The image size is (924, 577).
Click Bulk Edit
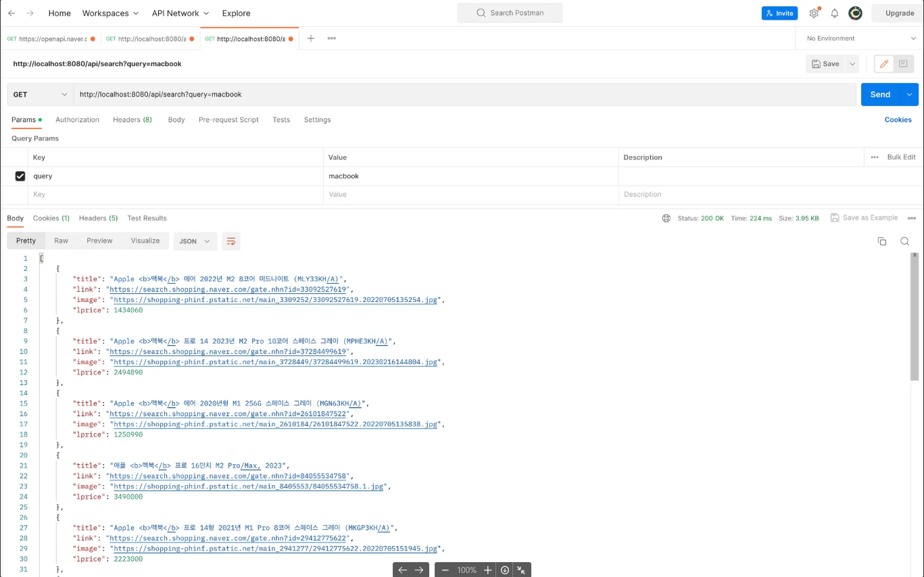pyautogui.click(x=901, y=157)
